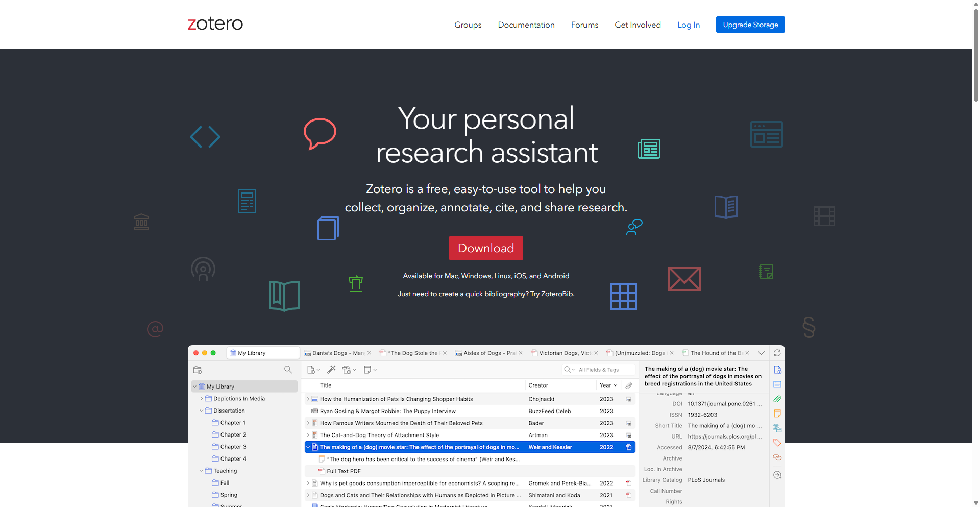The image size is (980, 507).
Task: Expand the Depictions In Media collection
Action: point(202,399)
